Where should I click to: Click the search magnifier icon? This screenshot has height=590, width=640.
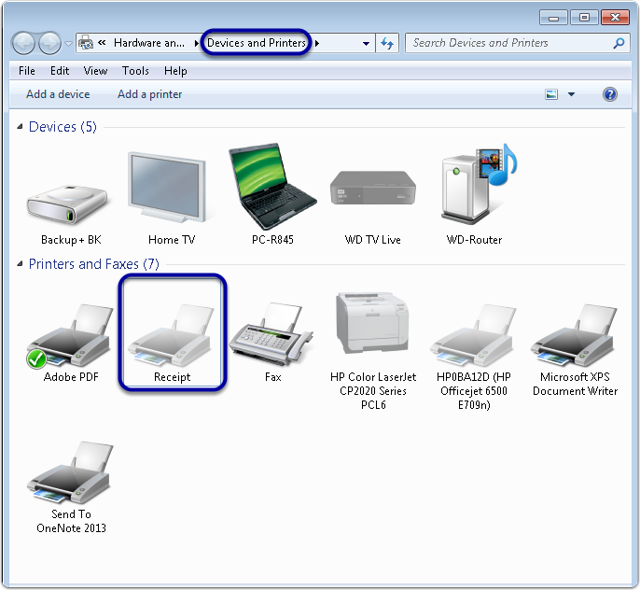tap(619, 43)
